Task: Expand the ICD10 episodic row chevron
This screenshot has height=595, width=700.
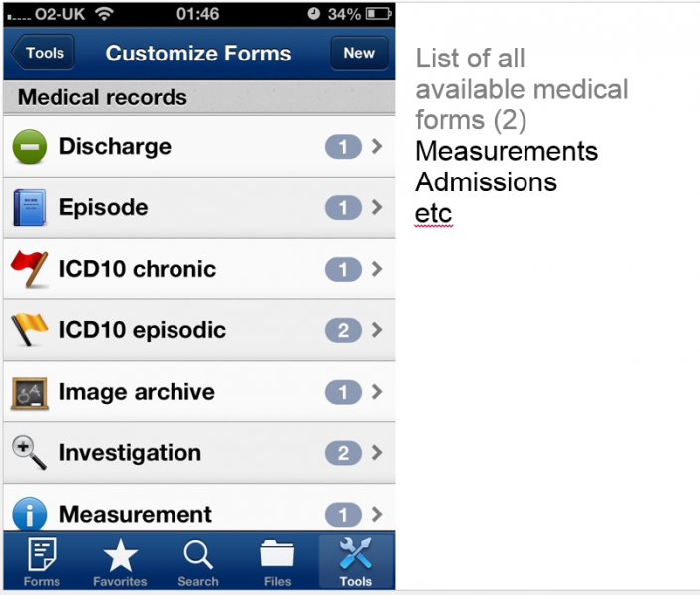Action: click(x=377, y=330)
